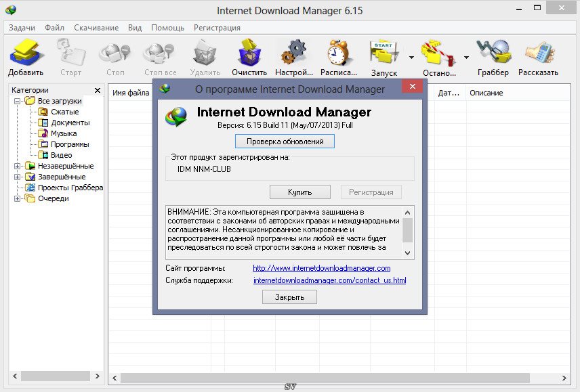Expand the Незавершённые tree node
Image resolution: width=580 pixels, height=392 pixels.
(x=17, y=167)
